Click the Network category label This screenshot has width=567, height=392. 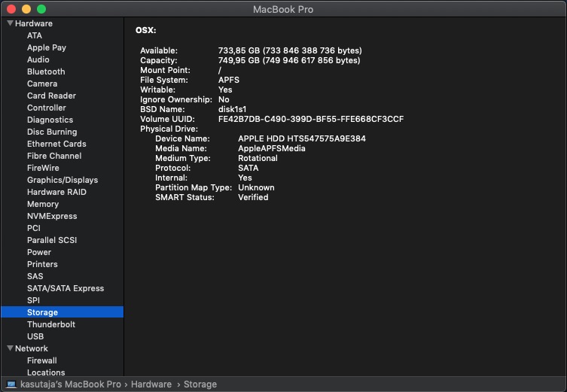(31, 348)
